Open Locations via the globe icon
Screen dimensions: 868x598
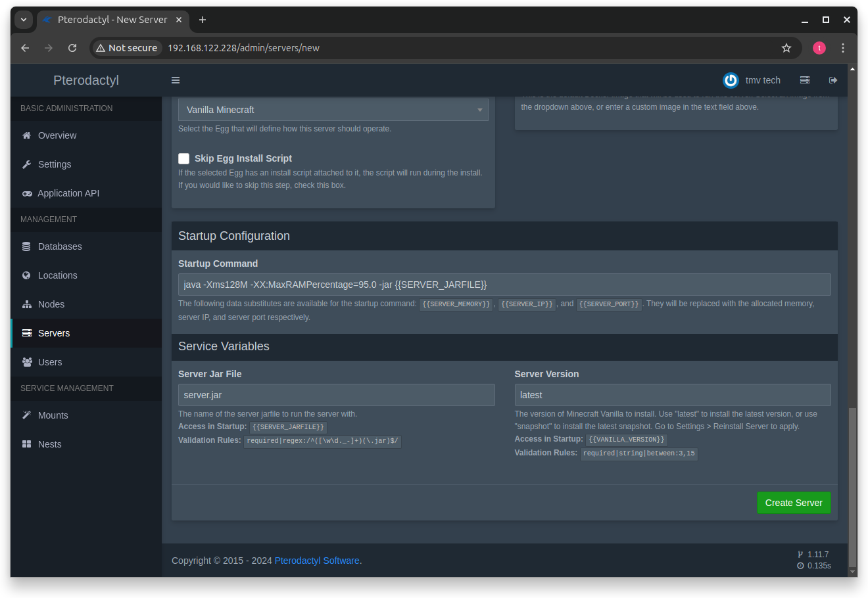tap(28, 275)
